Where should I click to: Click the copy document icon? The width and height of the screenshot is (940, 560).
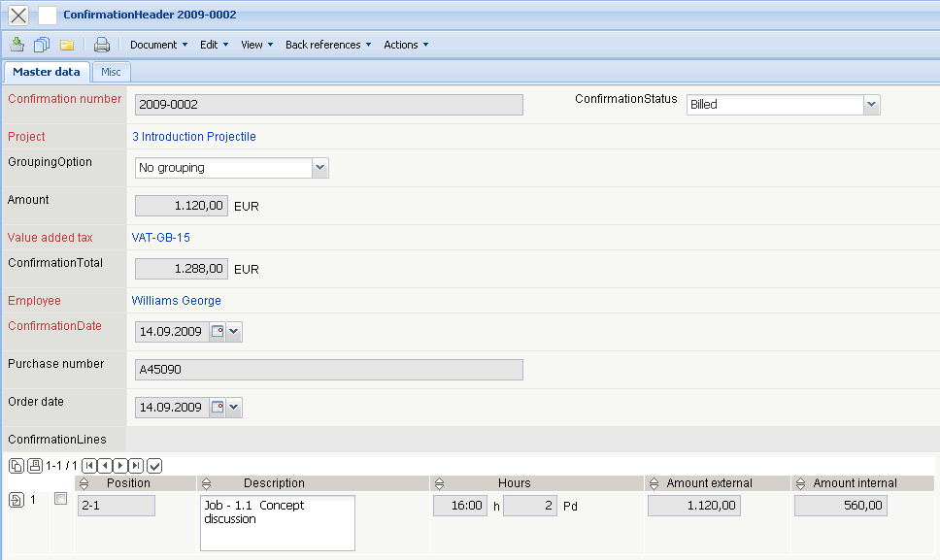(42, 45)
